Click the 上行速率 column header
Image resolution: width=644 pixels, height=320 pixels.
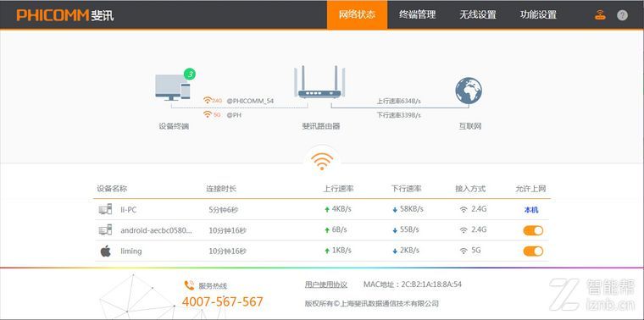click(x=338, y=189)
